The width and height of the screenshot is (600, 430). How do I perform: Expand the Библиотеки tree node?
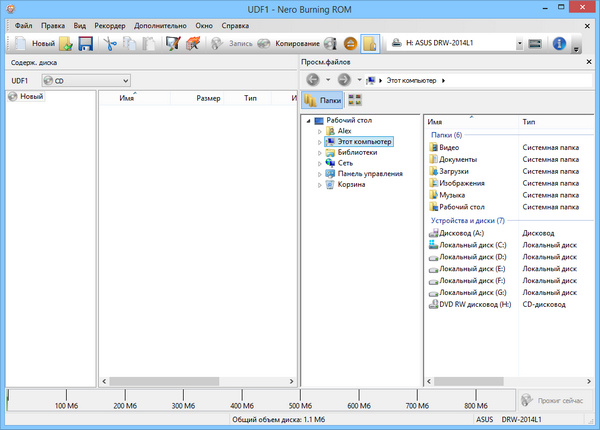(x=319, y=152)
